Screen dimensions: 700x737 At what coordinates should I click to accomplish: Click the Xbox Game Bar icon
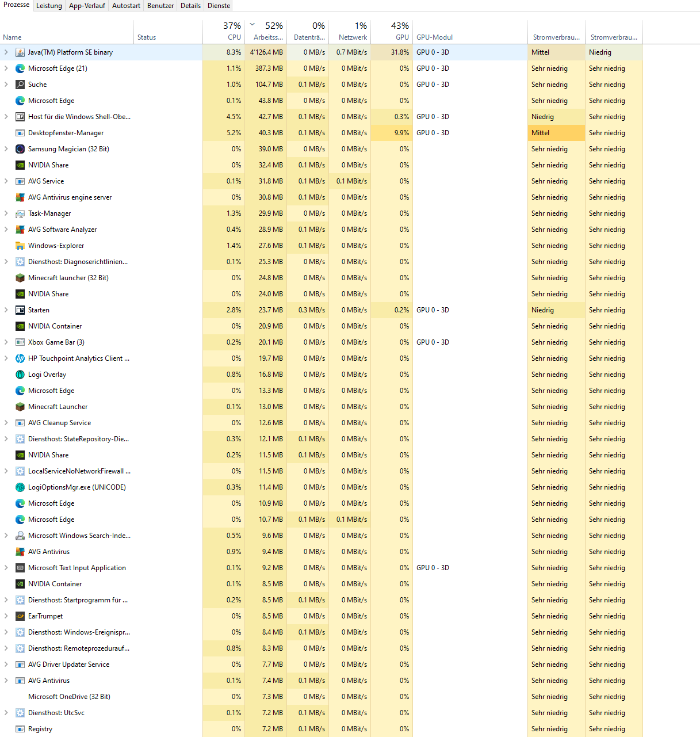(20, 342)
